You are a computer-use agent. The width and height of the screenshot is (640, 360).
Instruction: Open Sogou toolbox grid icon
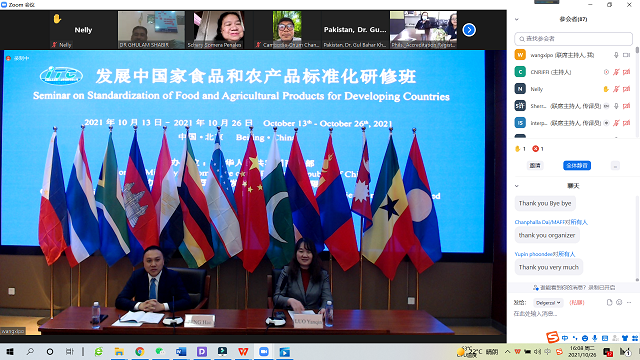coord(635,338)
